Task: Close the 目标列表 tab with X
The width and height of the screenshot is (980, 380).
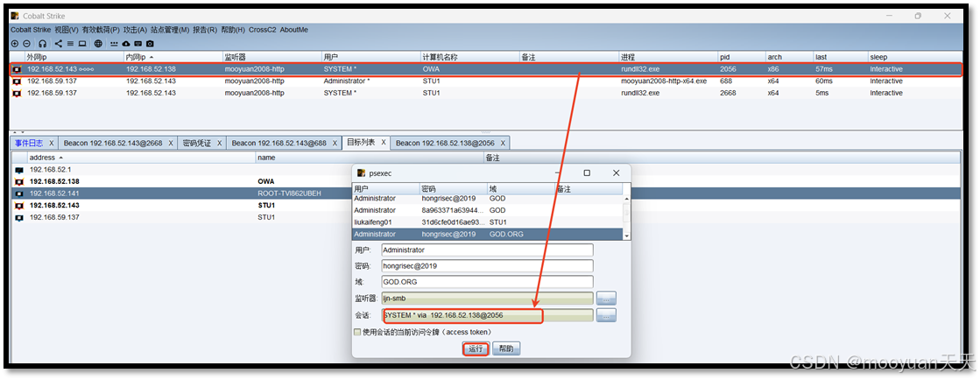Action: point(383,143)
